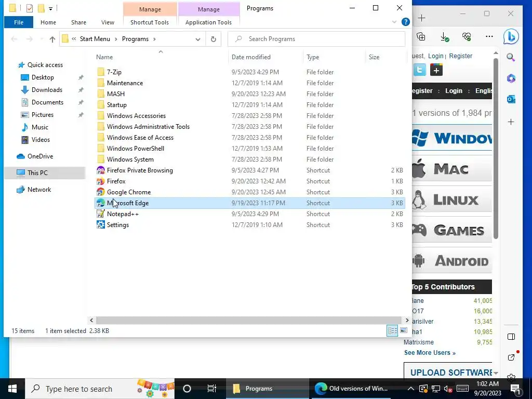Screen dimensions: 532x399
Task: Click the Games category banner
Action: click(x=452, y=230)
